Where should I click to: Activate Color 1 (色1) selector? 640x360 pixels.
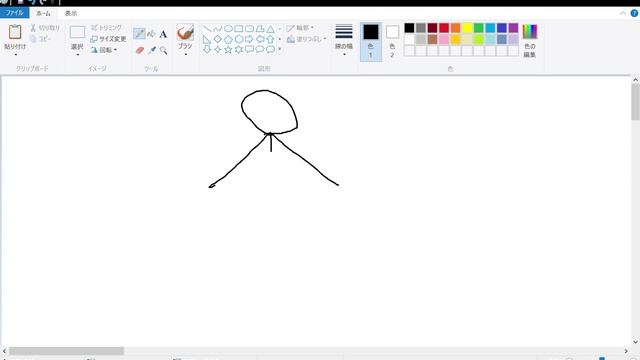click(371, 42)
